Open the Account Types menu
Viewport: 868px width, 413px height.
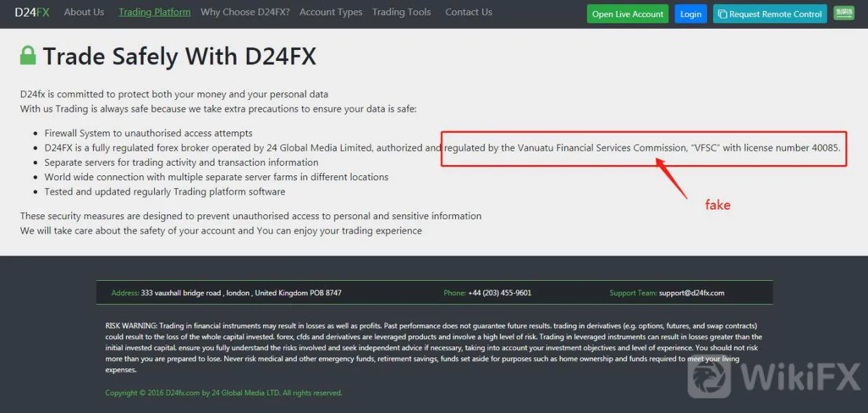(x=331, y=12)
